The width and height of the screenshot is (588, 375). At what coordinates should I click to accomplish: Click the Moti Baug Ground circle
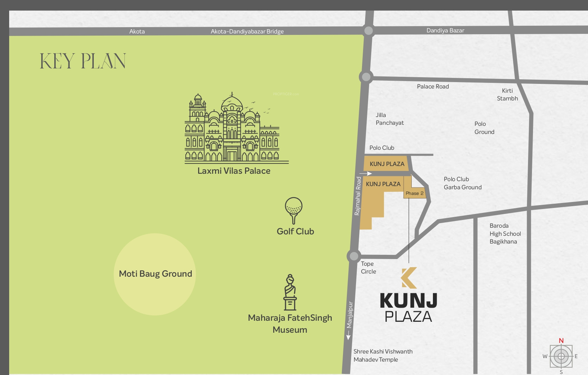(155, 274)
